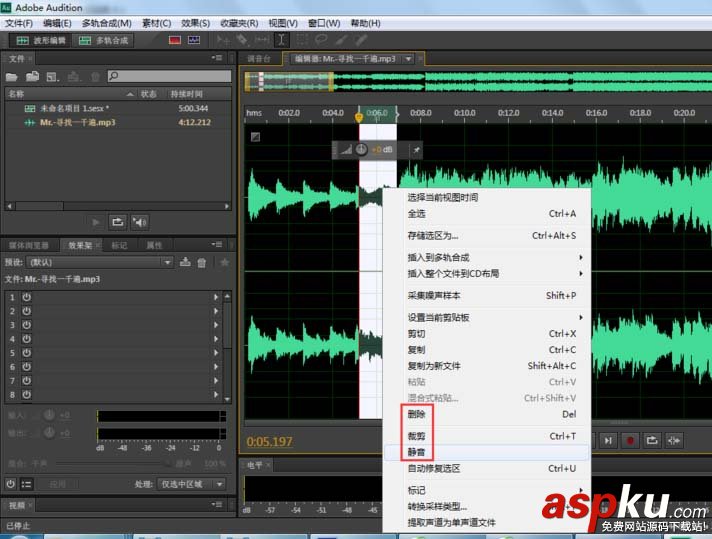
Task: Adjust output (输出) gain knob in effects rack
Action: tap(49, 433)
